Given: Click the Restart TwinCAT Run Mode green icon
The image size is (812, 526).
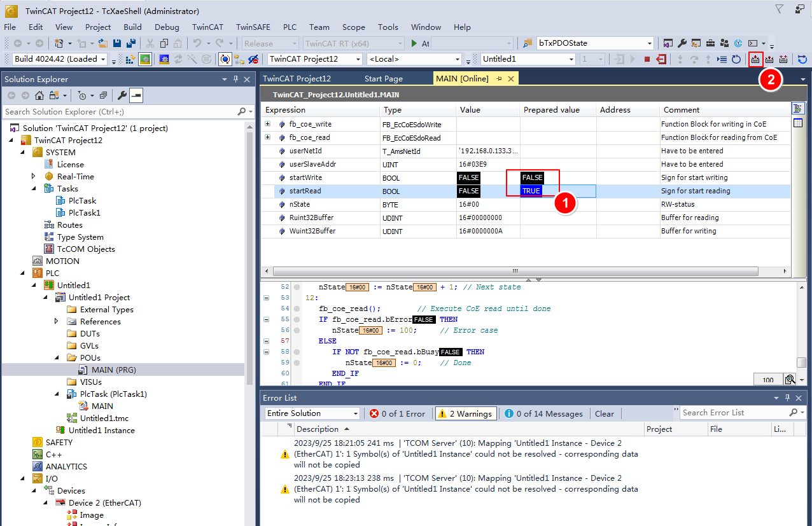Looking at the screenshot, I should pos(145,59).
